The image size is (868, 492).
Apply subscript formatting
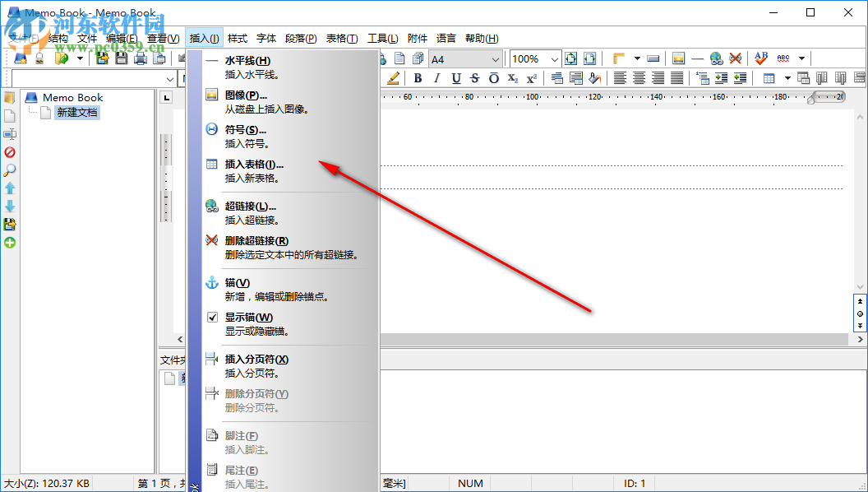[x=513, y=78]
